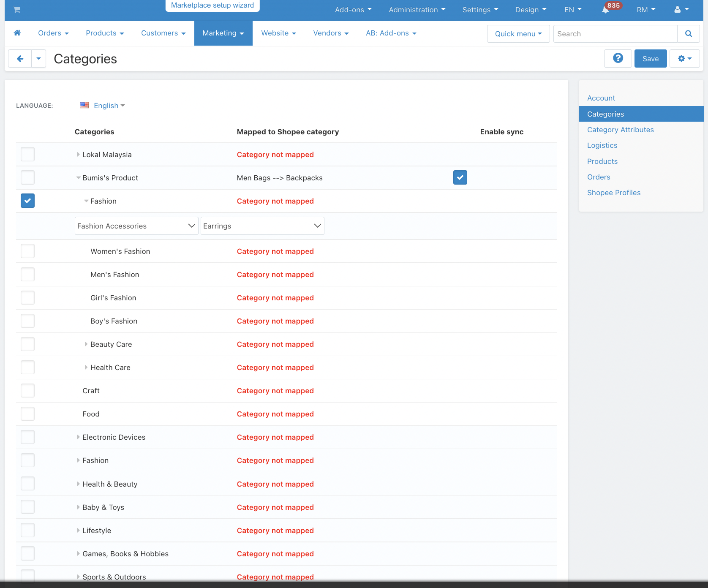Open the English language selector
Image resolution: width=708 pixels, height=588 pixels.
(109, 106)
